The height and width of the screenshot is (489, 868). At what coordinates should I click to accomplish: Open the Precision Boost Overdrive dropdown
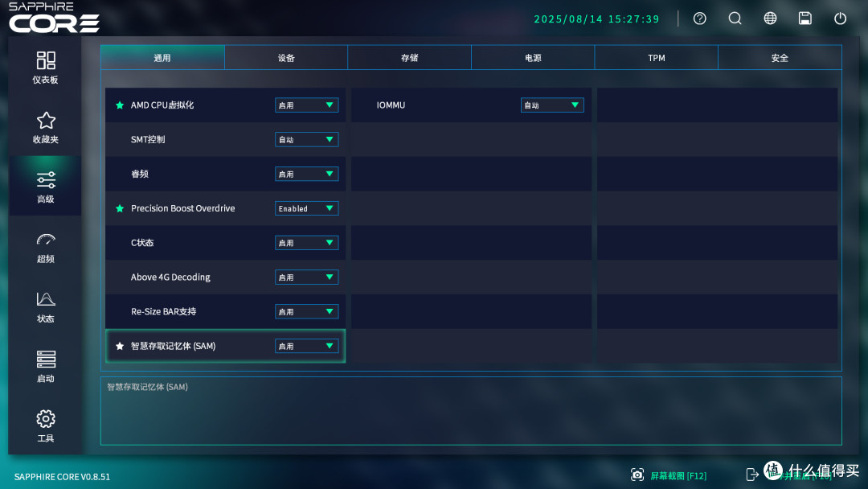coord(307,208)
